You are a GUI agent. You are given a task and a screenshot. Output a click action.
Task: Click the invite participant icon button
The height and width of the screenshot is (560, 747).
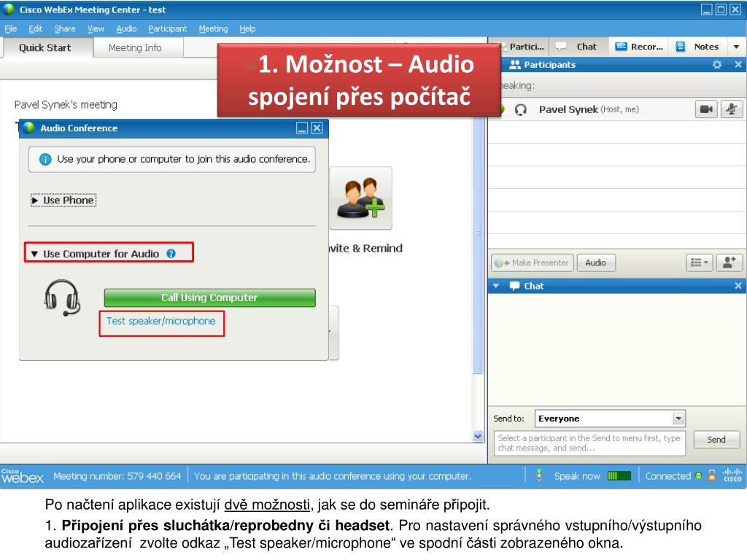click(729, 262)
